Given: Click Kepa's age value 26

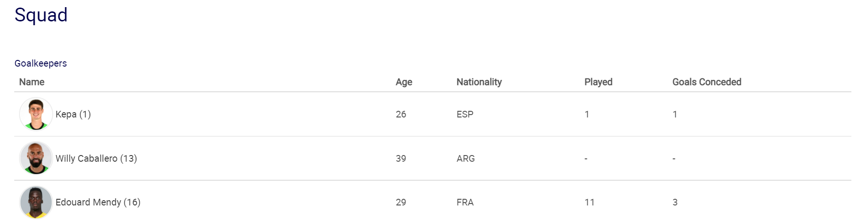Looking at the screenshot, I should tap(401, 114).
